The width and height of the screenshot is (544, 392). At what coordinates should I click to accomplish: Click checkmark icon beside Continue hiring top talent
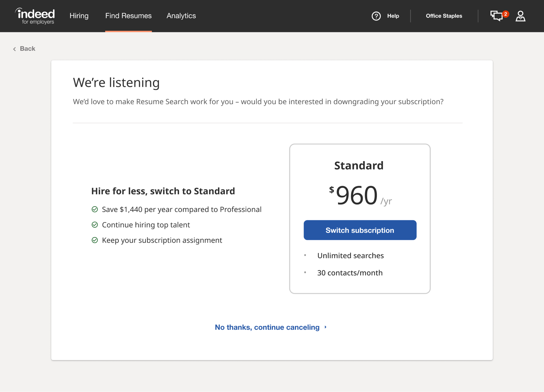95,225
